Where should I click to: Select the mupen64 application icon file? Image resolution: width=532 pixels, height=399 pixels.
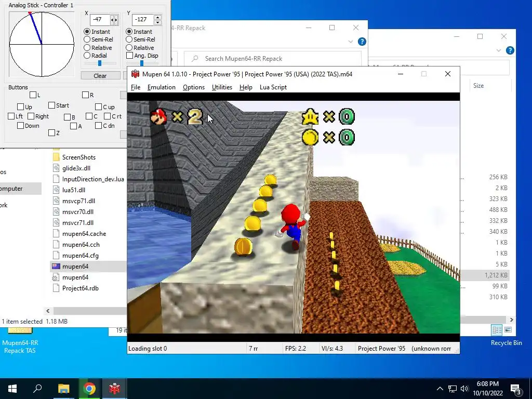(56, 267)
